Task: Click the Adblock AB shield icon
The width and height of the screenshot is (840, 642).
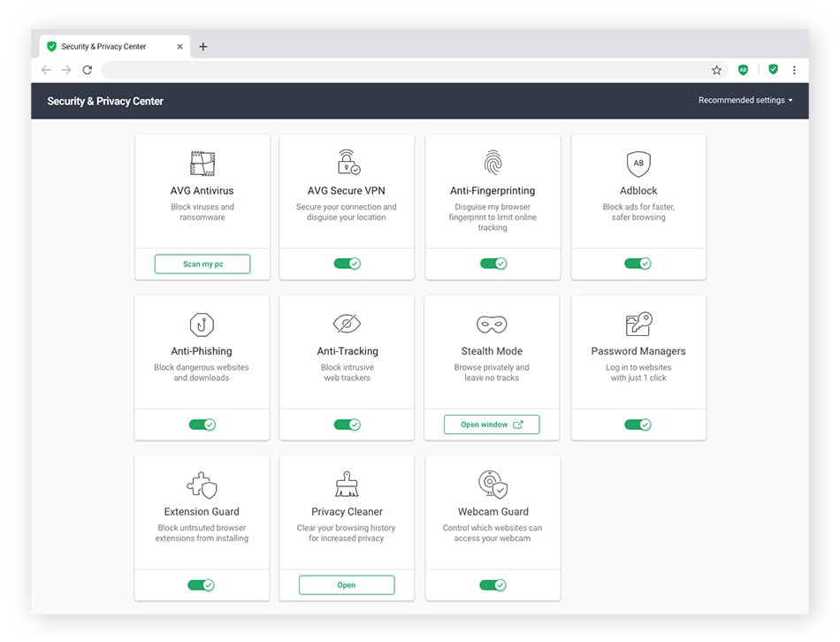Action: [x=638, y=164]
